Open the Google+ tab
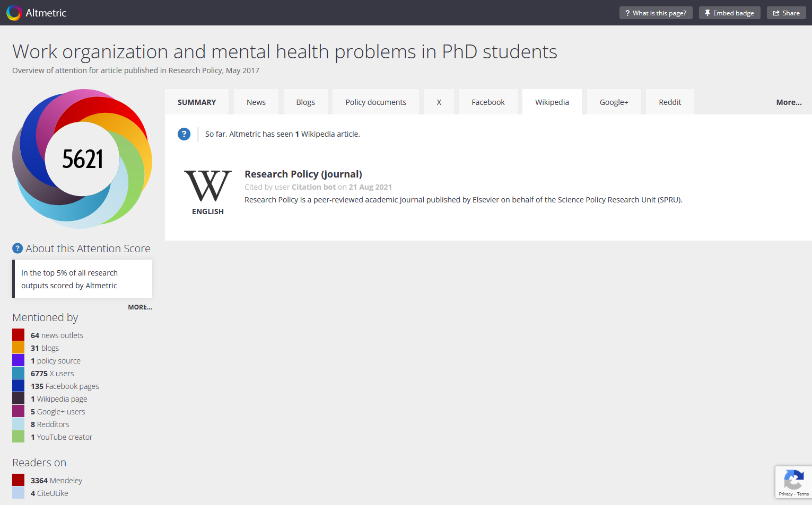This screenshot has height=505, width=812. [614, 102]
